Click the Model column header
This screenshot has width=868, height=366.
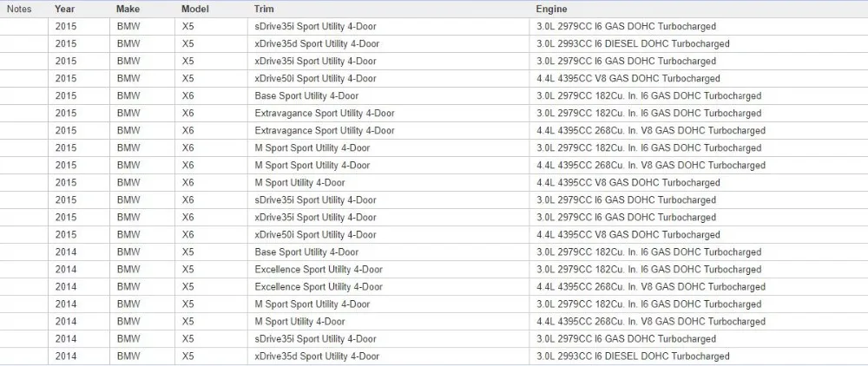pos(194,9)
